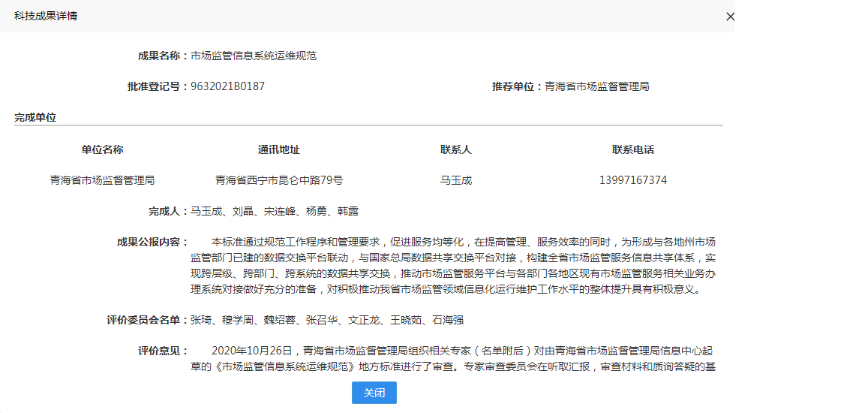
Task: Select the address 青海省西宁市昆仑中路79号
Action: click(278, 180)
